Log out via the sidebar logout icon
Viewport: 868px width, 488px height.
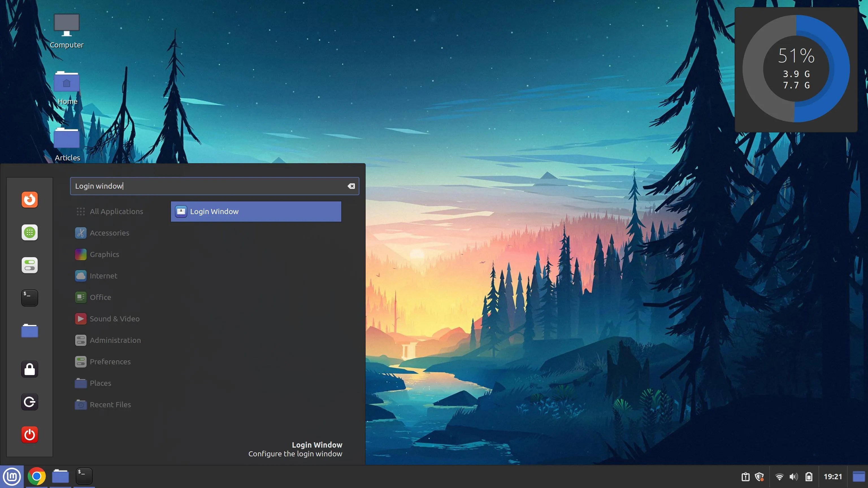click(29, 402)
